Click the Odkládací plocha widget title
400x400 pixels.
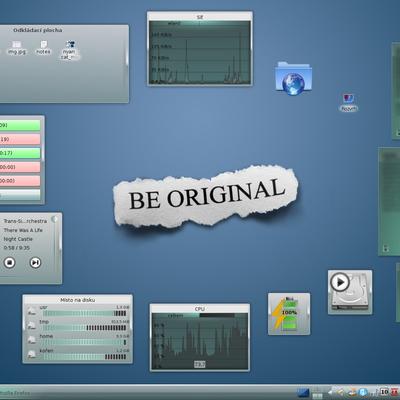coord(38,30)
